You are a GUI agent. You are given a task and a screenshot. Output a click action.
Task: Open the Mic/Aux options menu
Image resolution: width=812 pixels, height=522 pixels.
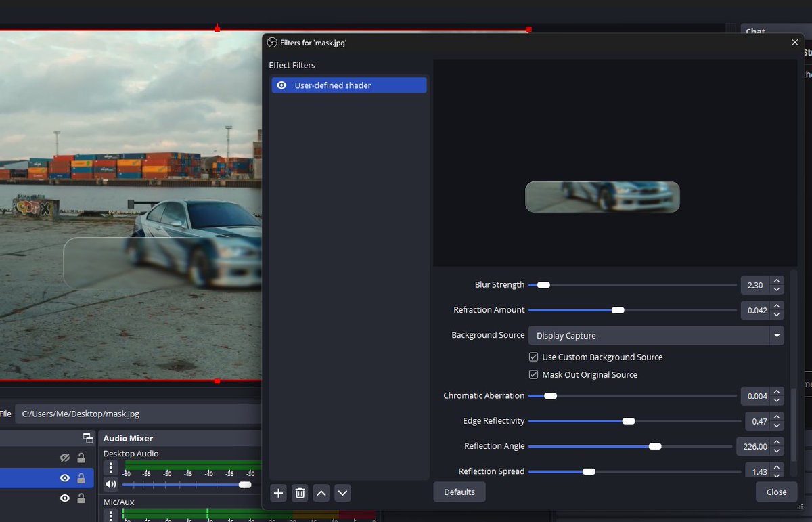110,516
